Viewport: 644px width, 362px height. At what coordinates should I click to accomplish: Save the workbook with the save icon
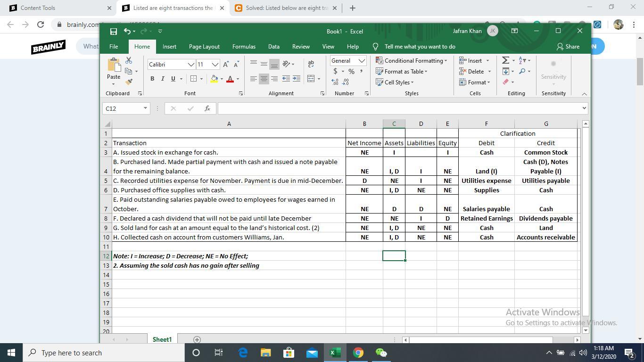[113, 31]
